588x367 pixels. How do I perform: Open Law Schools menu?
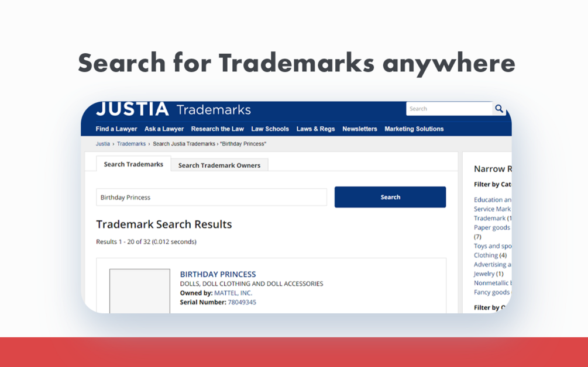click(270, 129)
